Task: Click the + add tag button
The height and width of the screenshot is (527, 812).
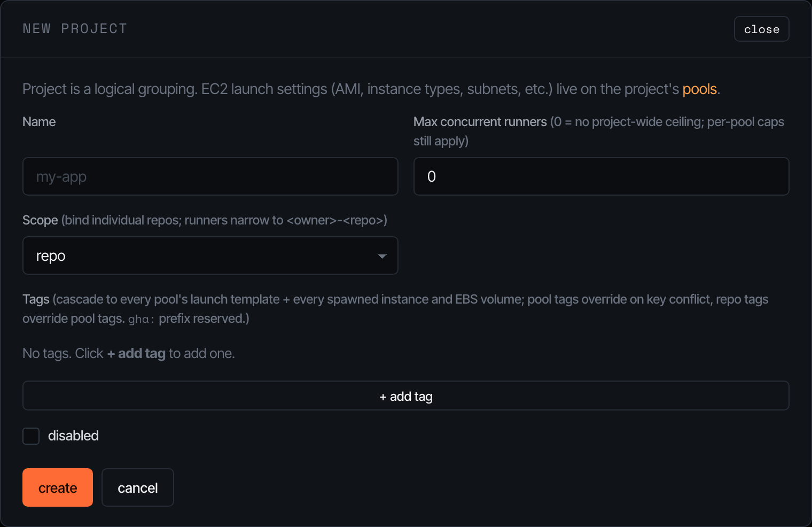Action: 405,396
